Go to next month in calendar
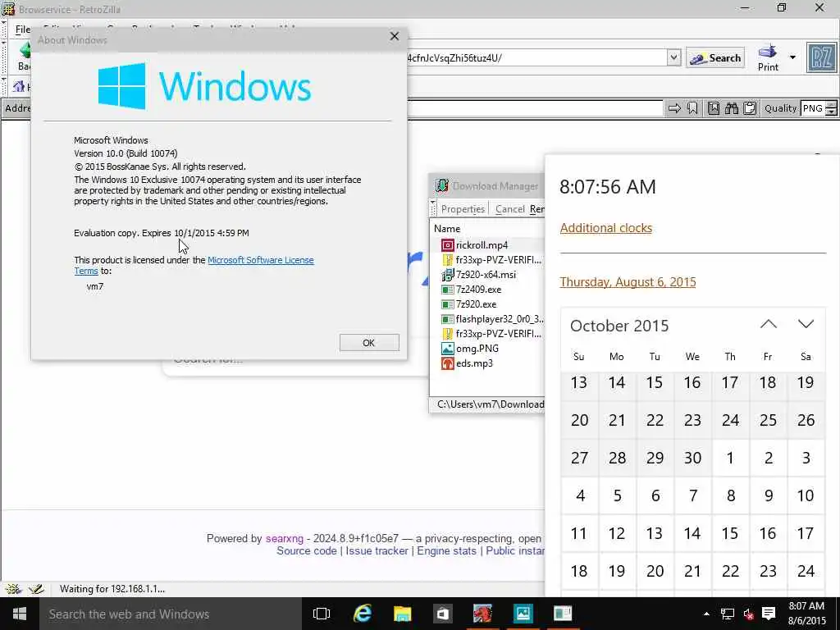 pos(806,324)
